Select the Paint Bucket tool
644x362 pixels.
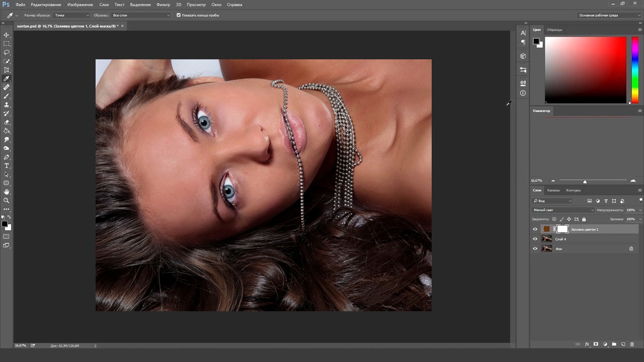(x=7, y=131)
